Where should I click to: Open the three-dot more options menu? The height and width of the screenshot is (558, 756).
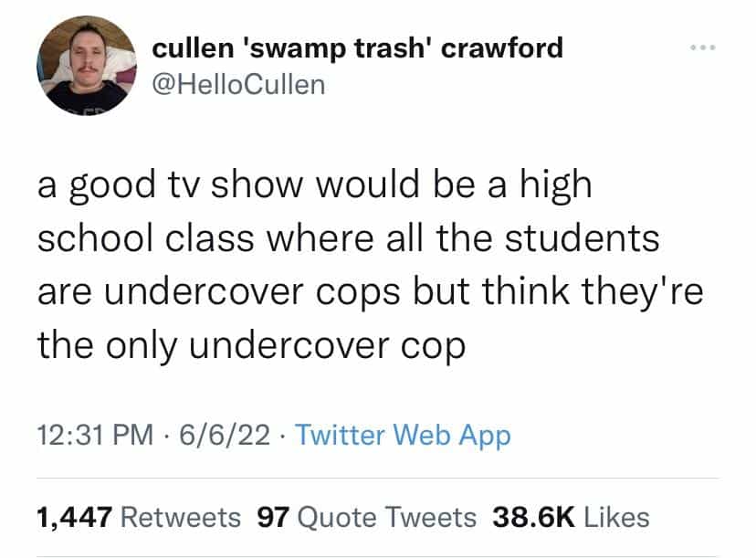702,47
